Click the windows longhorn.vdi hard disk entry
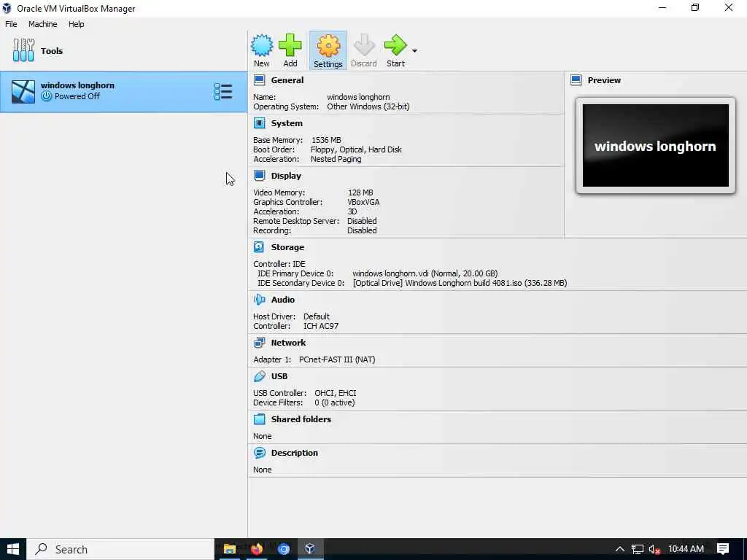The width and height of the screenshot is (747, 560). pos(425,273)
